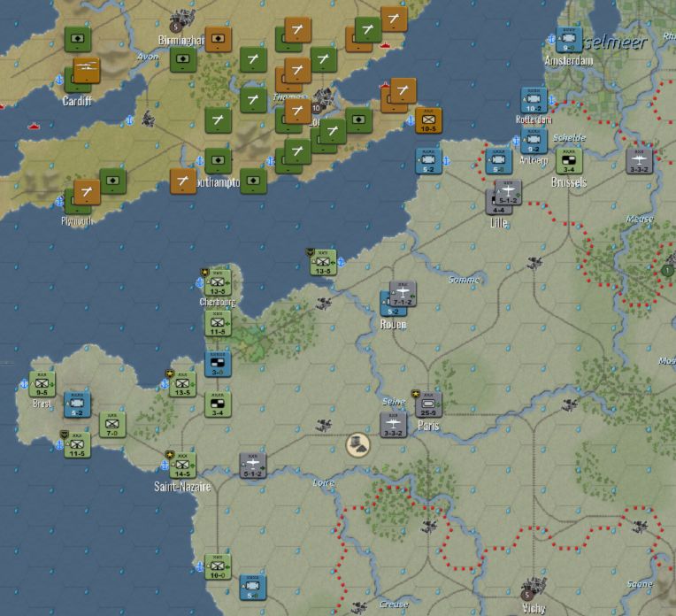This screenshot has width=676, height=616.
Task: Select the grey 7-1-2 air unit at Rouen
Action: [403, 294]
